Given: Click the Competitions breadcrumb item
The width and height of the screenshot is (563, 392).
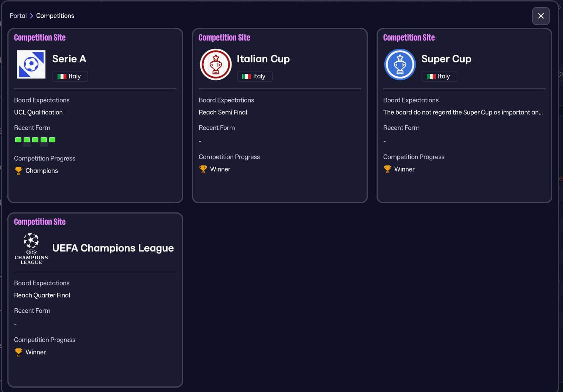Looking at the screenshot, I should point(55,15).
